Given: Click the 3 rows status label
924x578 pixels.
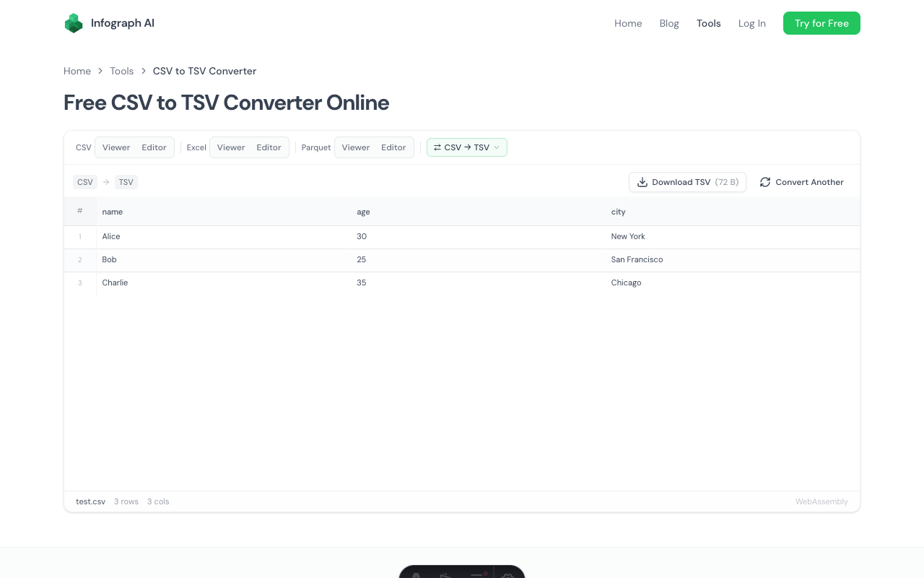Looking at the screenshot, I should 126,501.
